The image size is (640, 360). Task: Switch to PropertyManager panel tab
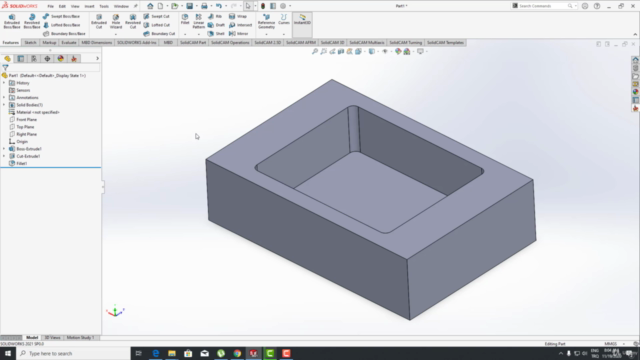pos(21,59)
